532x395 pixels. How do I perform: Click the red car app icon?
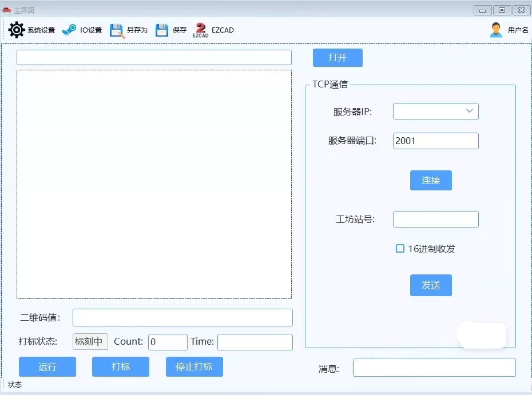[x=6, y=10]
